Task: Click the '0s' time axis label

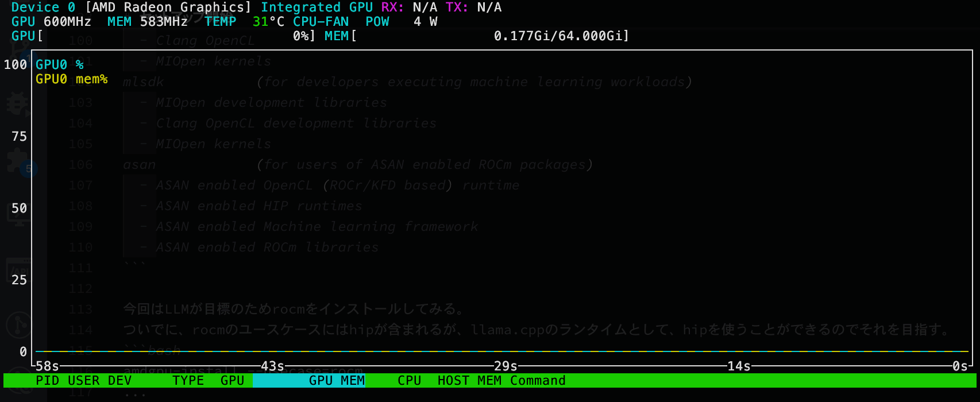Action: 960,366
